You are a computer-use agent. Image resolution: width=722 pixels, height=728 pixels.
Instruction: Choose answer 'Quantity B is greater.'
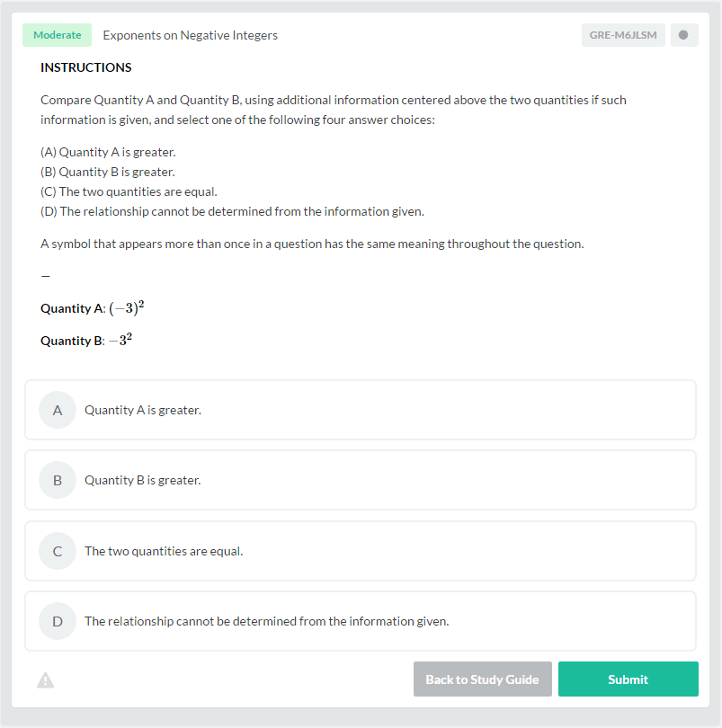[x=143, y=480]
